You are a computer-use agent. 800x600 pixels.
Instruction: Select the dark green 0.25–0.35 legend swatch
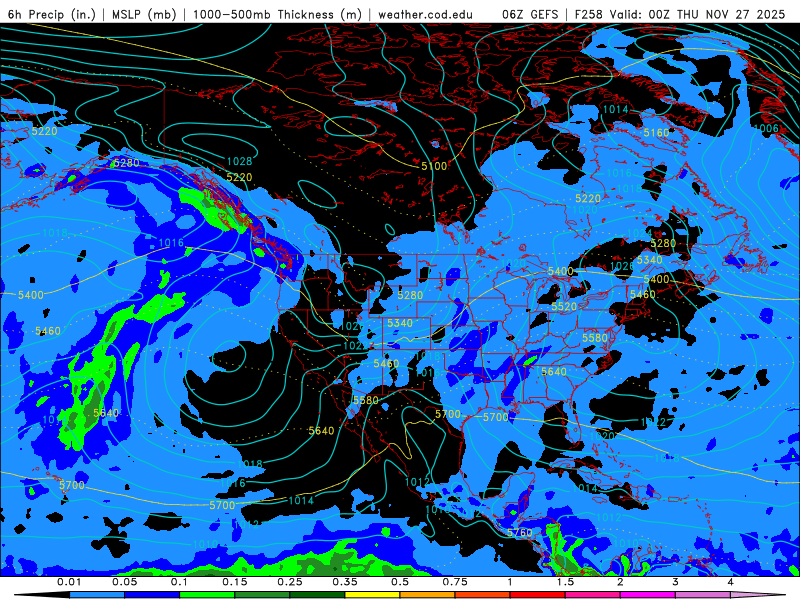pos(317,595)
